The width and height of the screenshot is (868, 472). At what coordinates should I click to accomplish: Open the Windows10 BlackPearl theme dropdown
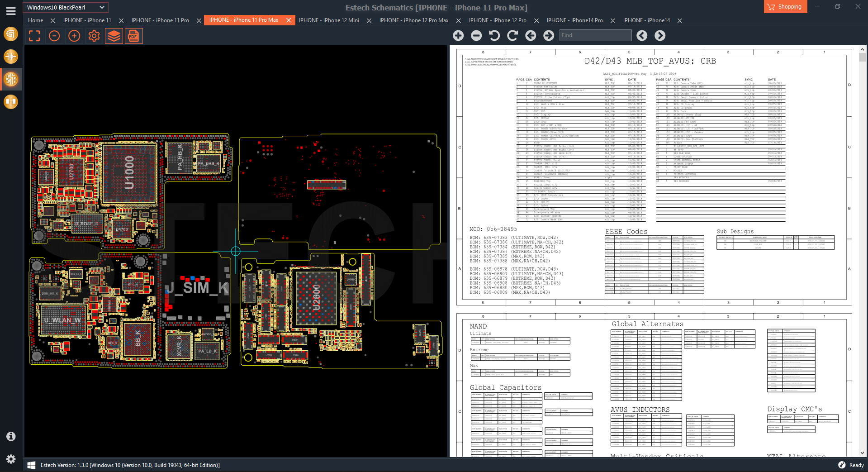(66, 7)
